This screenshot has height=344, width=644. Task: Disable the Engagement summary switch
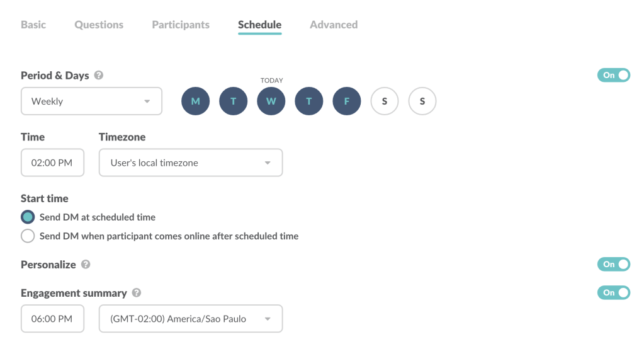613,292
